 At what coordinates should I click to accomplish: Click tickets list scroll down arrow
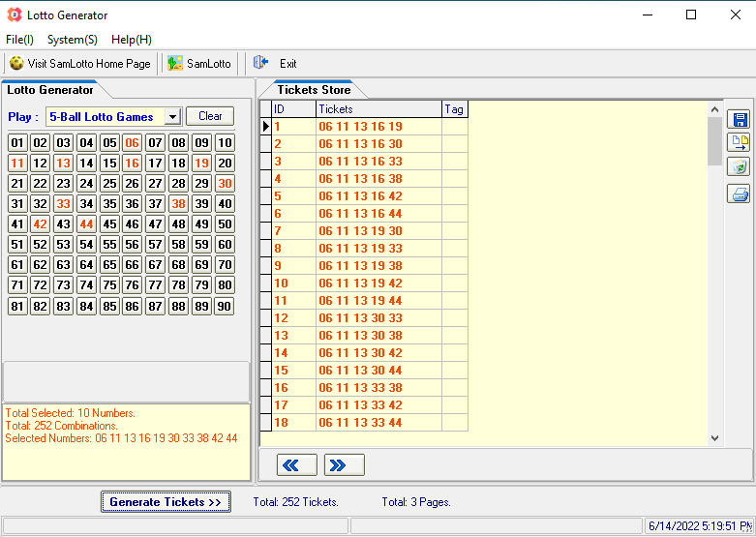click(x=714, y=438)
